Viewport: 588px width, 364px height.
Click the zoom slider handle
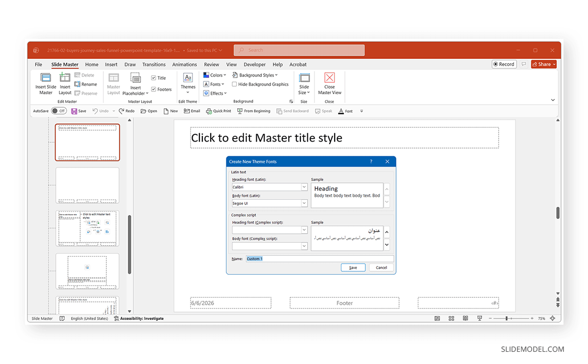pyautogui.click(x=506, y=318)
